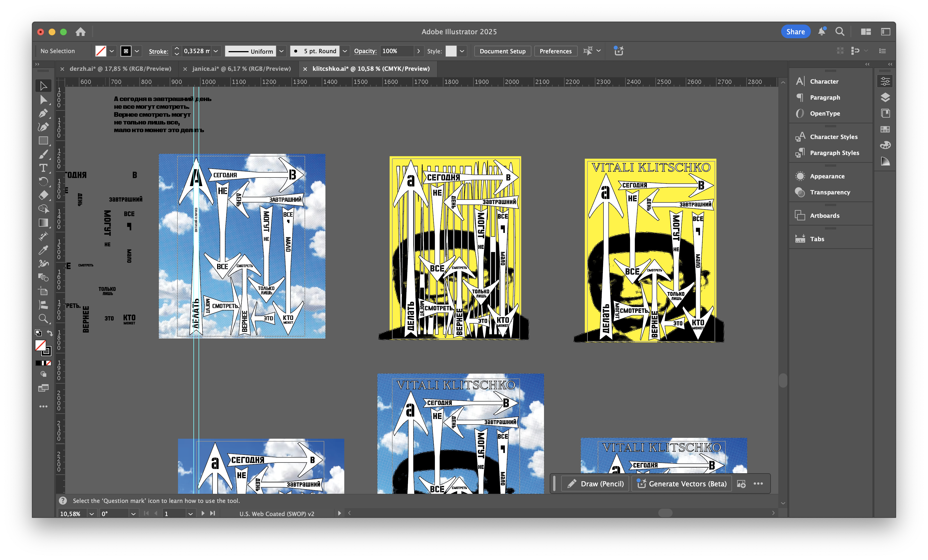The image size is (928, 560).
Task: Open the Transparency panel
Action: [829, 192]
